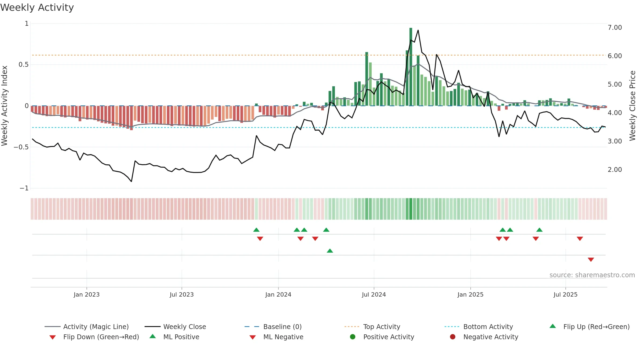Viewport: 644px width, 362px height.
Task: Toggle ML Positive legend entry
Action: (174, 337)
